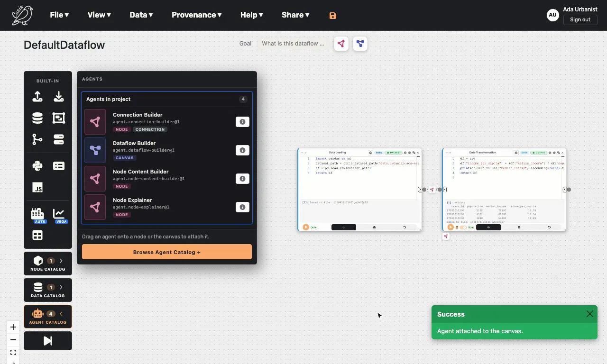Click the download node icon in Built-in
This screenshot has height=364, width=607.
point(59,97)
